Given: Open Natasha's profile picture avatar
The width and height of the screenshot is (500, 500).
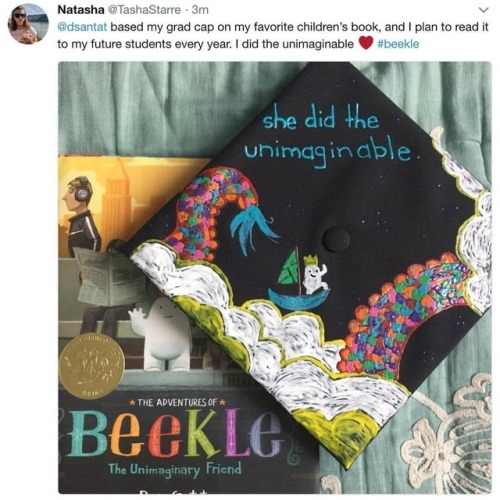Looking at the screenshot, I should [28, 24].
